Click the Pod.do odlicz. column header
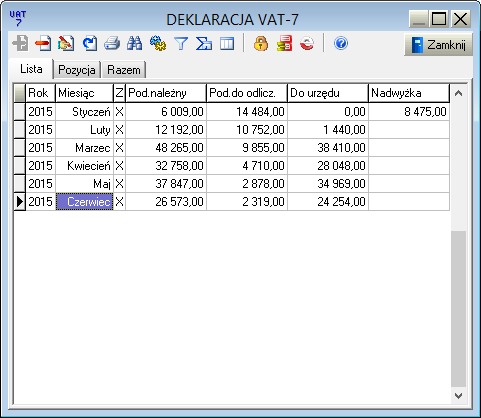This screenshot has width=481, height=418. (x=247, y=93)
